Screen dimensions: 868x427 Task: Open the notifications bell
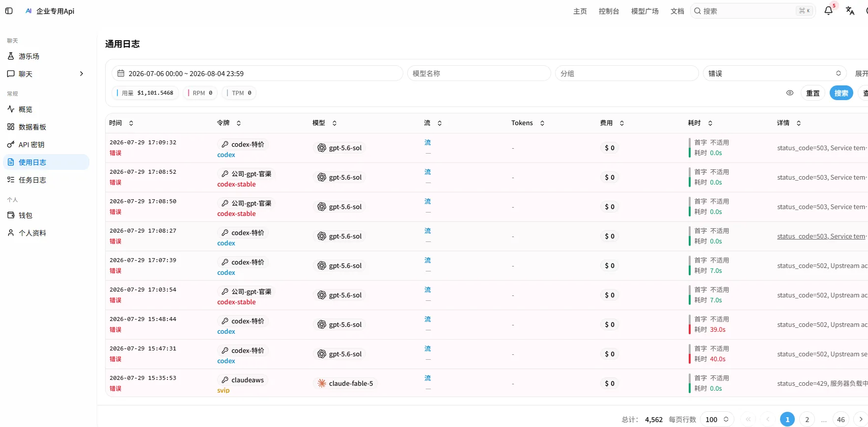[828, 11]
